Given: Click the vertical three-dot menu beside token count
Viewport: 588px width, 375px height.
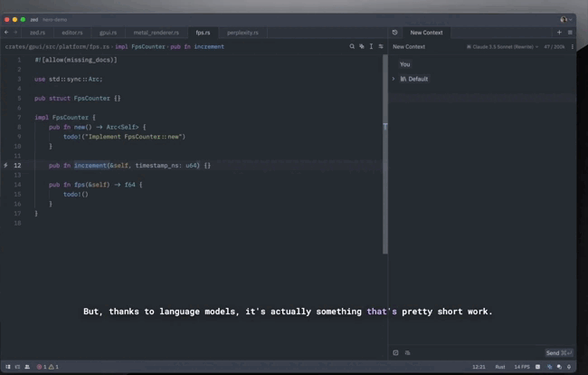Looking at the screenshot, I should coord(571,46).
